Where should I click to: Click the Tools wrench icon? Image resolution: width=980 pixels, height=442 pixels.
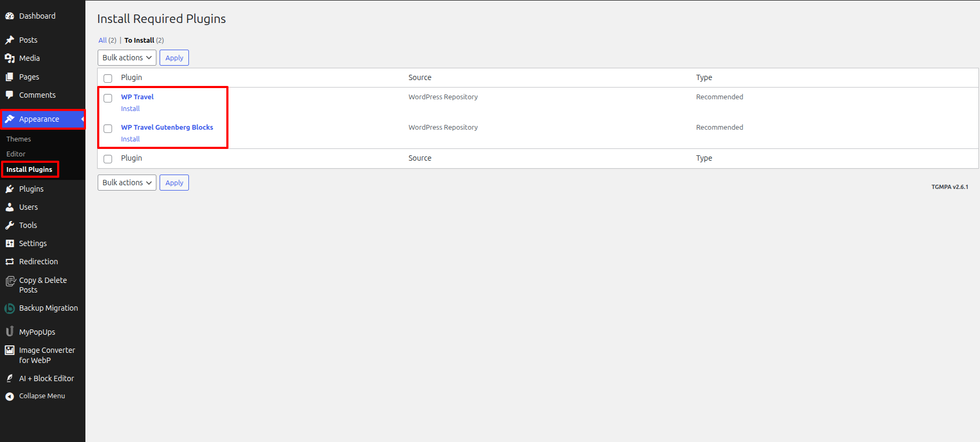coord(10,225)
